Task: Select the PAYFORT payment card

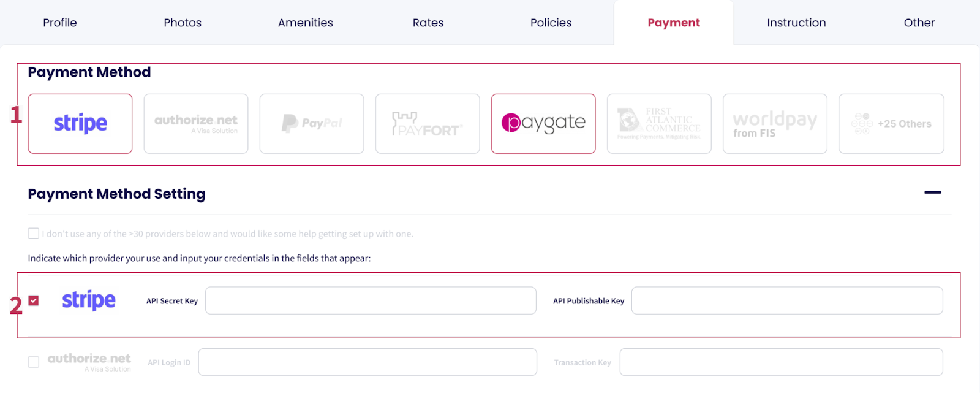Action: point(428,123)
